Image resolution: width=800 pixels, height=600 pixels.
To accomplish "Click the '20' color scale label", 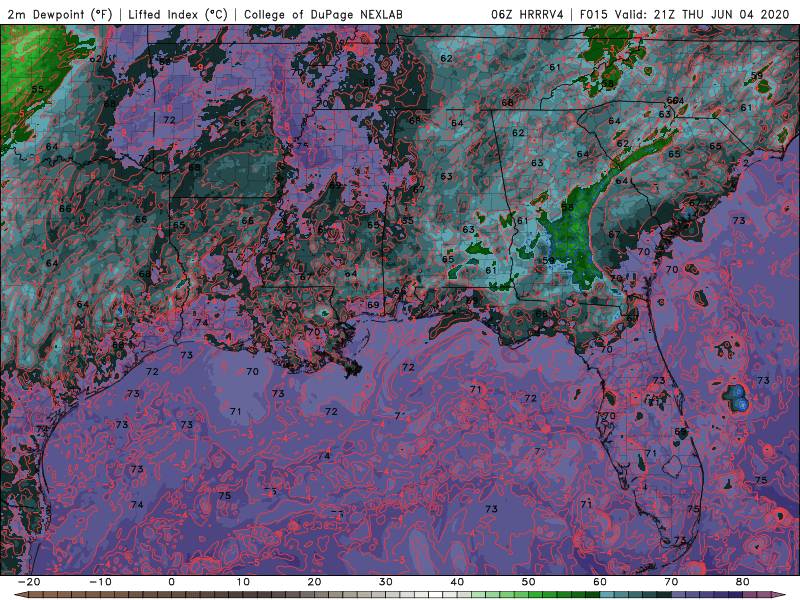I will [x=314, y=582].
